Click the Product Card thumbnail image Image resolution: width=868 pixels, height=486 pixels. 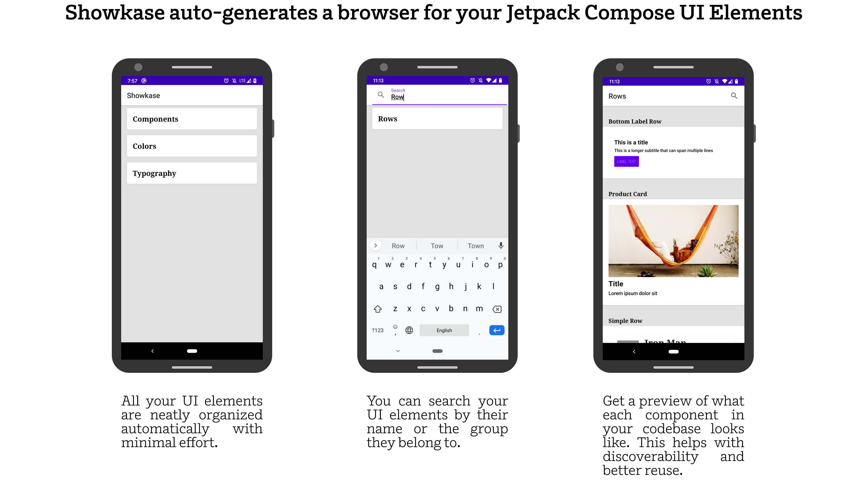(x=674, y=241)
